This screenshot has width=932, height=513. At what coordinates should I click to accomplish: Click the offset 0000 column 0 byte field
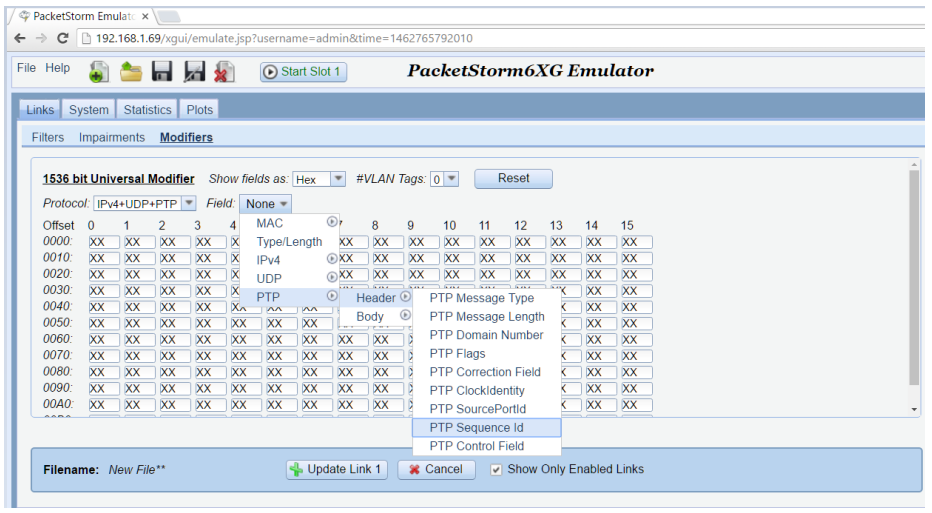[104, 242]
